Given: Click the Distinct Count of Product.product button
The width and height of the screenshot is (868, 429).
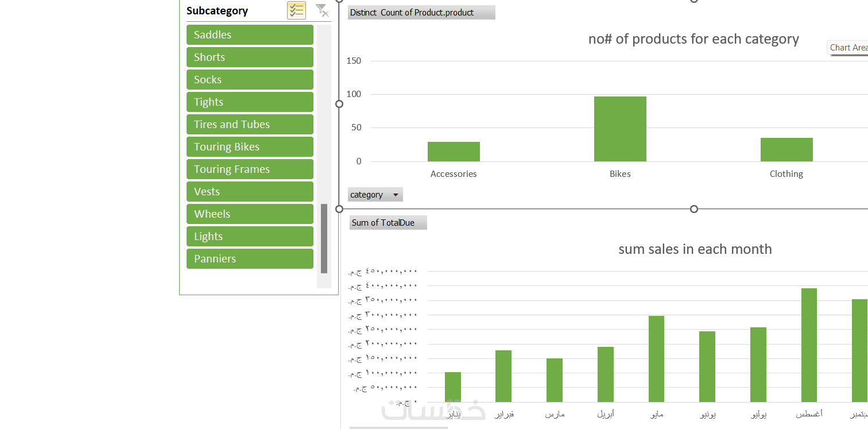Looking at the screenshot, I should click(421, 13).
